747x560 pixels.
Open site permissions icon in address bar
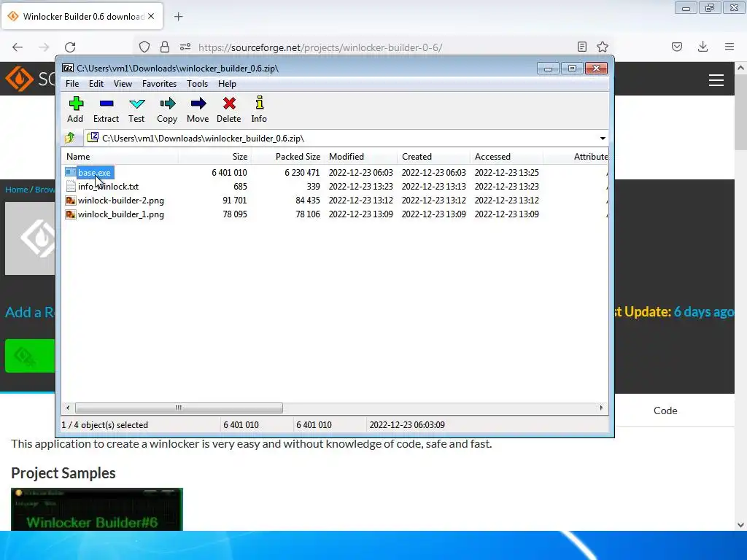[x=185, y=47]
